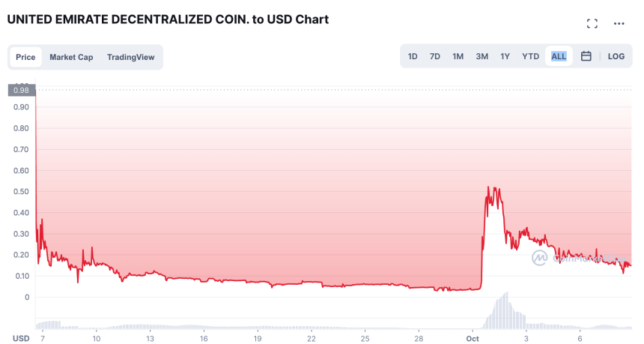The width and height of the screenshot is (644, 344).
Task: Select the 1D time range
Action: coord(413,56)
